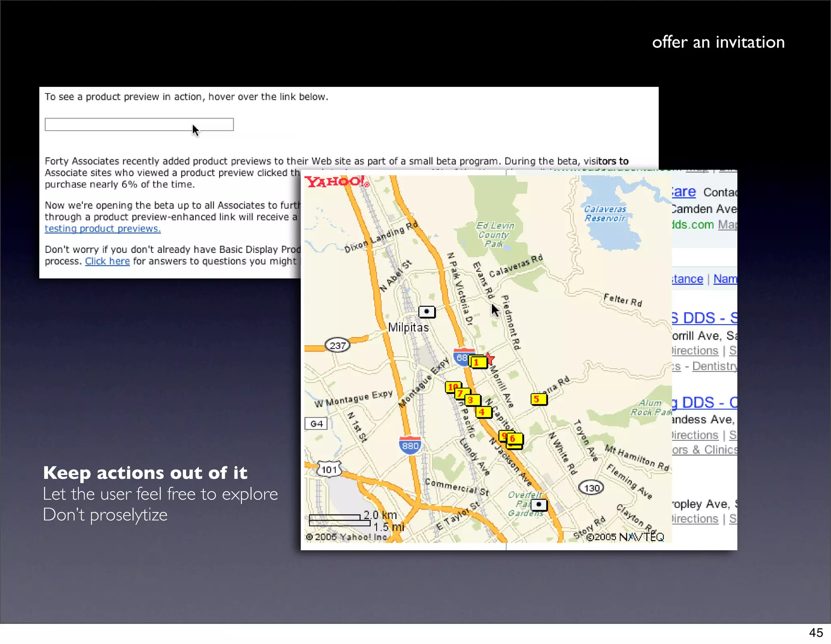Click the G4 route label box
Screen dimensions: 831x644
(x=316, y=424)
